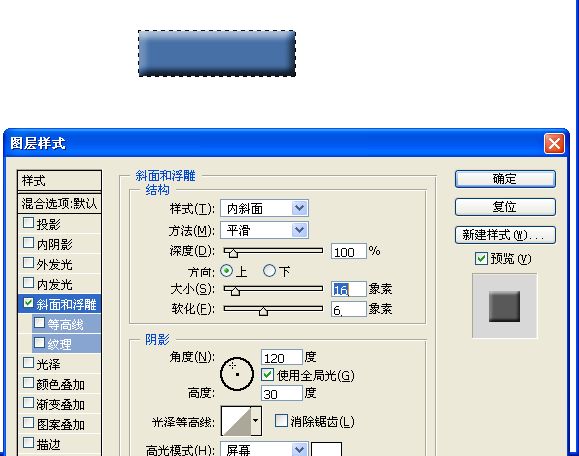Viewport: 579px width, 456px height.
Task: Click the 复位 button
Action: pos(505,207)
